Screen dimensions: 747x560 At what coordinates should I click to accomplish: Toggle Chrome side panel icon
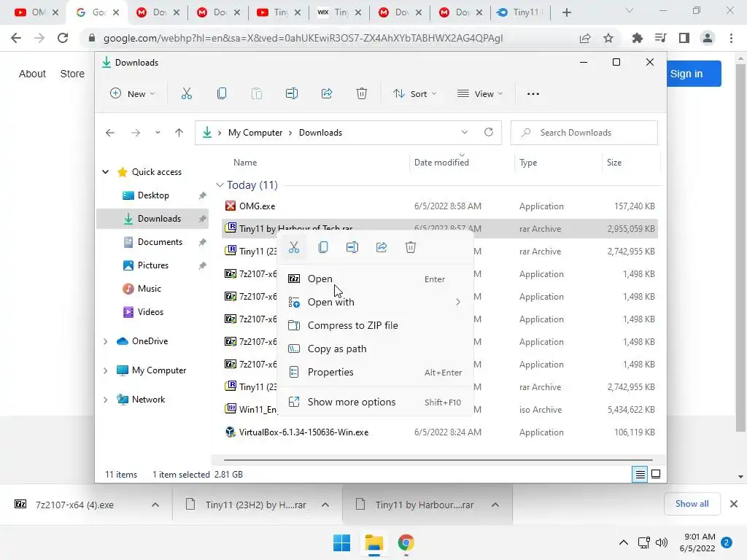click(x=684, y=38)
